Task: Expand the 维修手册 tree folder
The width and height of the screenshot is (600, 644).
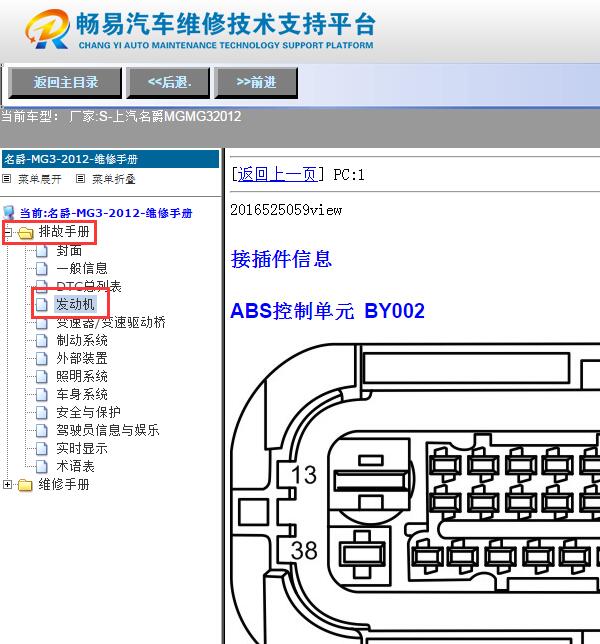Action: (7, 485)
